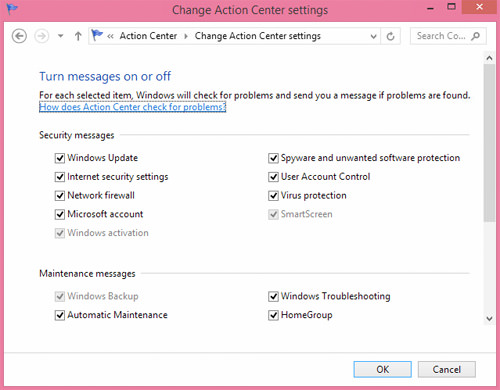This screenshot has width=500, height=390.
Task: Click the vertical scrollbar thumb
Action: pos(489,143)
